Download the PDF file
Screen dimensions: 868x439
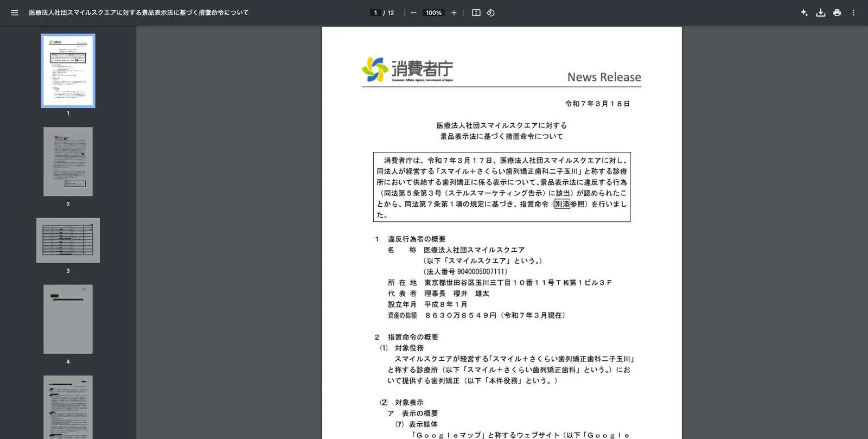(x=821, y=12)
